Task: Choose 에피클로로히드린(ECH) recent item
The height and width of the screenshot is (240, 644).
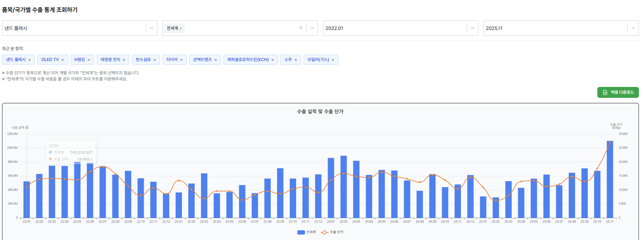Action: pyautogui.click(x=248, y=60)
